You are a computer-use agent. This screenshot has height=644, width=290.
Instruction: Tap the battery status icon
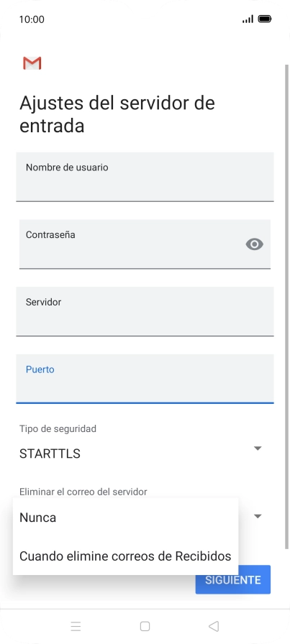coord(265,19)
